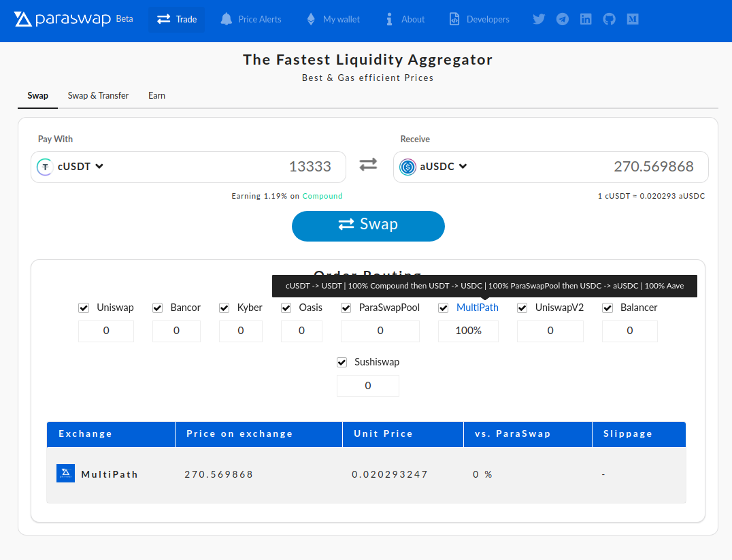
Task: Open Twitter social icon link
Action: click(539, 19)
